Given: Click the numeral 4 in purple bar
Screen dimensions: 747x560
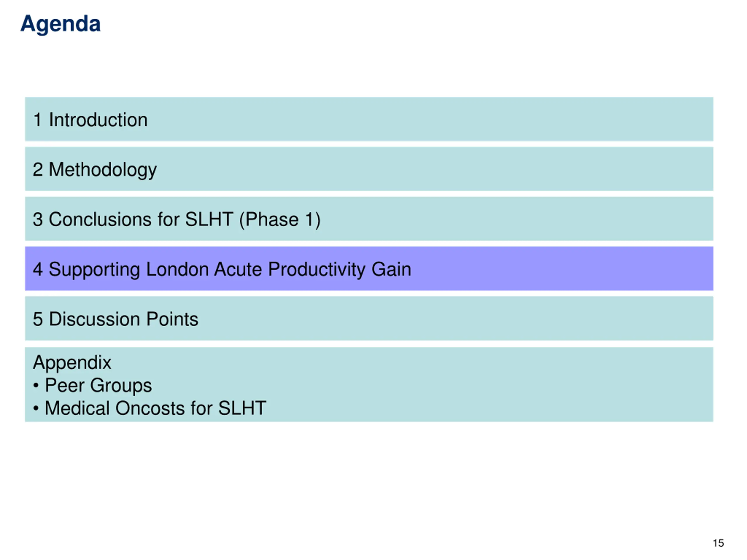Looking at the screenshot, I should (38, 269).
